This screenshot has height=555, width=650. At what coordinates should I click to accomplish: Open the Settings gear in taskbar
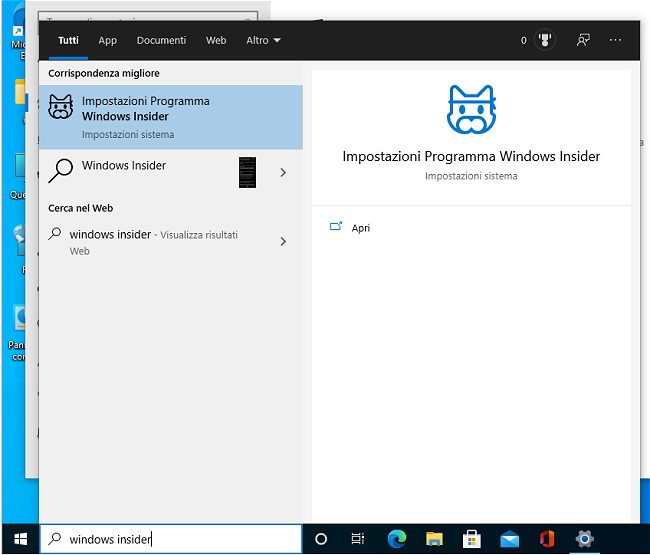[585, 539]
